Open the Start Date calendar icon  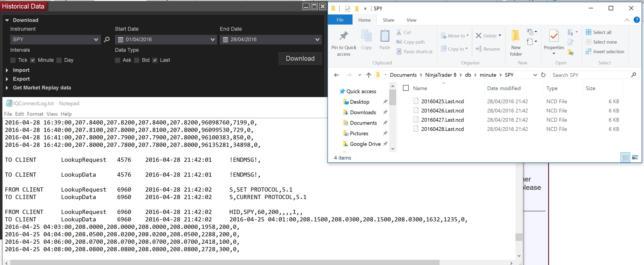tap(120, 39)
